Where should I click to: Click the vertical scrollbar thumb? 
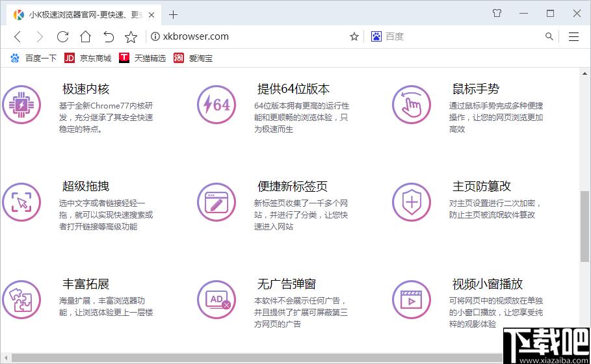584,226
